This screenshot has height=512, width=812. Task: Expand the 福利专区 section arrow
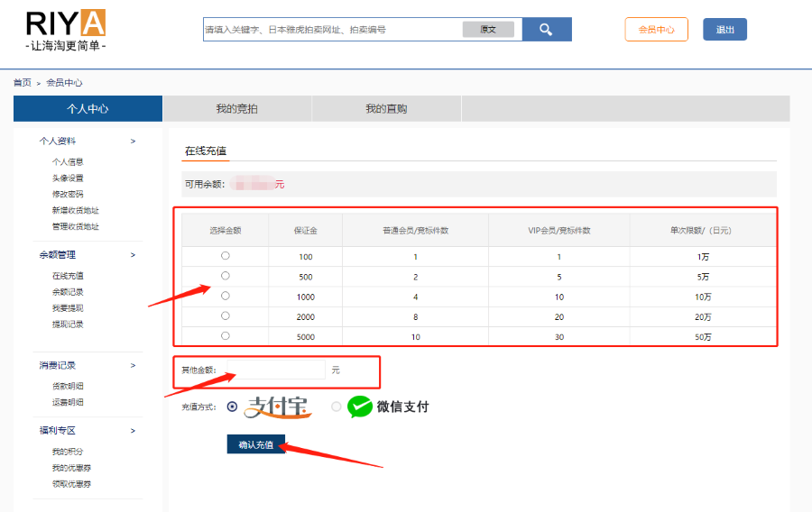click(x=133, y=431)
